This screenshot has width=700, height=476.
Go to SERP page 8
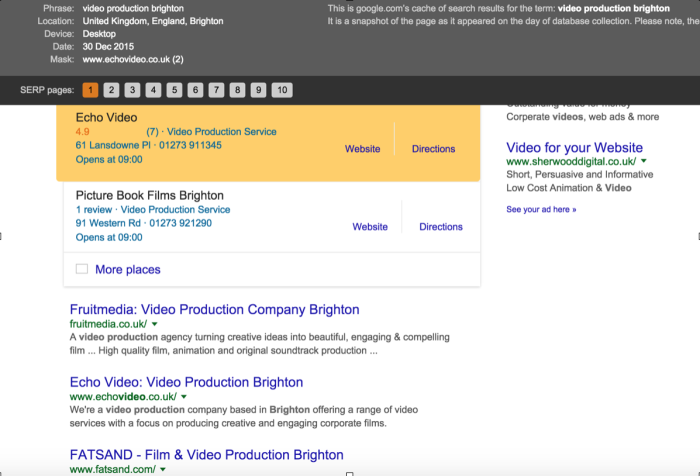pyautogui.click(x=237, y=90)
